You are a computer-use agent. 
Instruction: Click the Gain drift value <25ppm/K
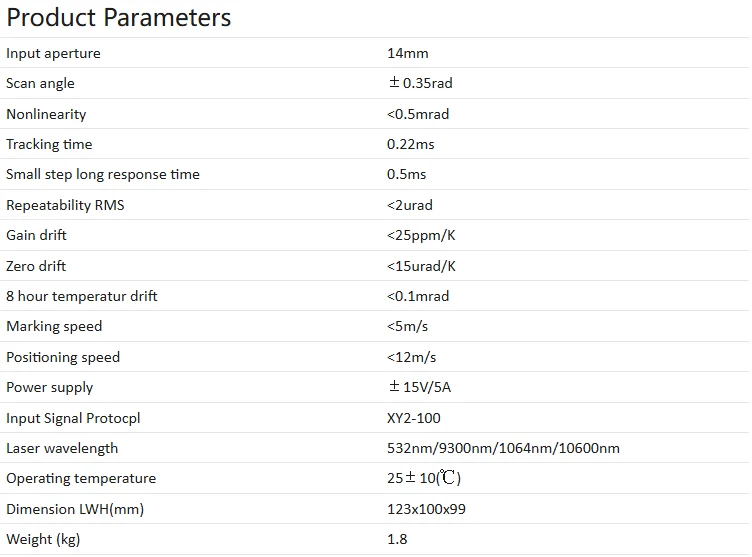(421, 235)
